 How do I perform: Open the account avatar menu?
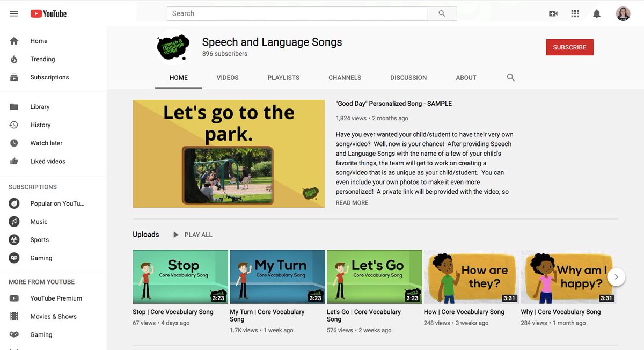click(x=623, y=14)
